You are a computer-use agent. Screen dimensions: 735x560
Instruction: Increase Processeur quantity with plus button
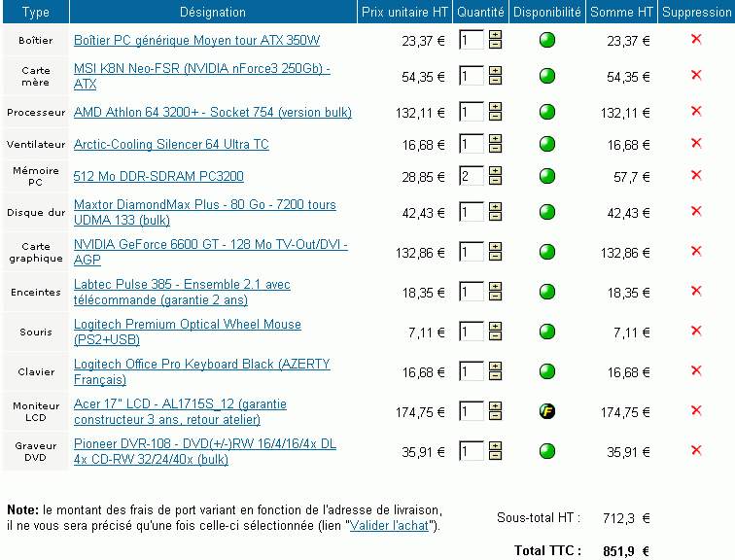(x=495, y=108)
